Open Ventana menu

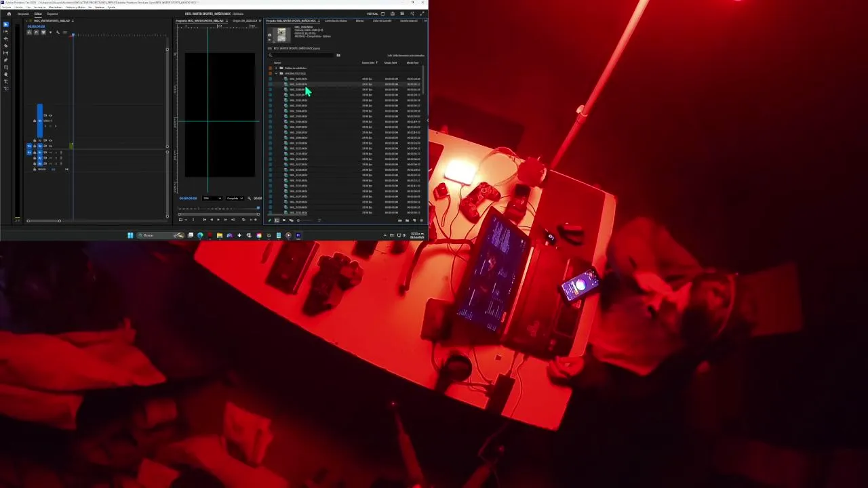[100, 7]
